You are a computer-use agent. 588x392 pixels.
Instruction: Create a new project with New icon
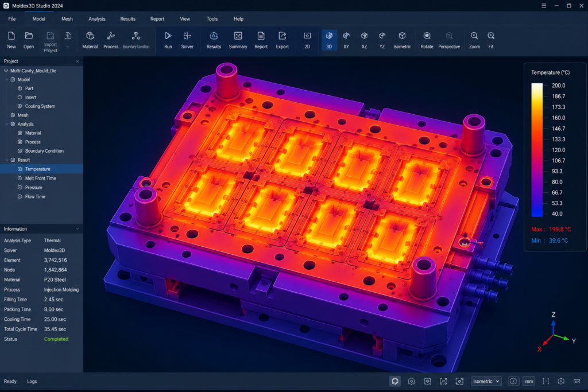point(11,40)
